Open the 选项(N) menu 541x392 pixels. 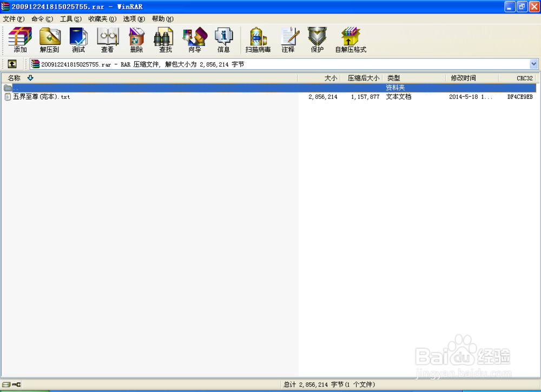point(134,18)
